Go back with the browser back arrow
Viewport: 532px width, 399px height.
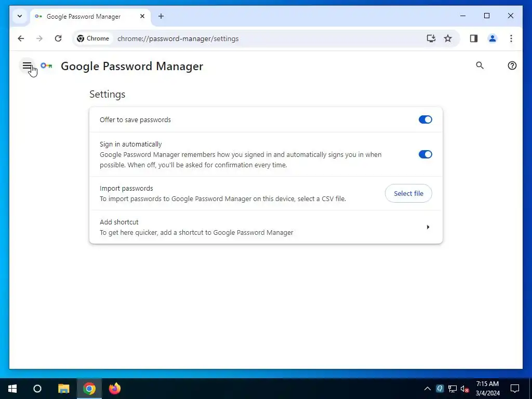[21, 38]
